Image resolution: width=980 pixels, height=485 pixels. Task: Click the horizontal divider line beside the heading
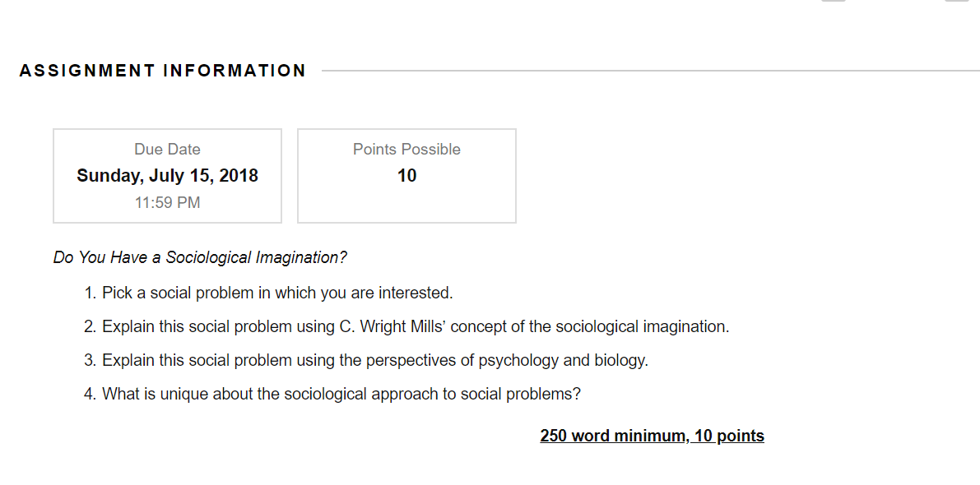click(651, 71)
